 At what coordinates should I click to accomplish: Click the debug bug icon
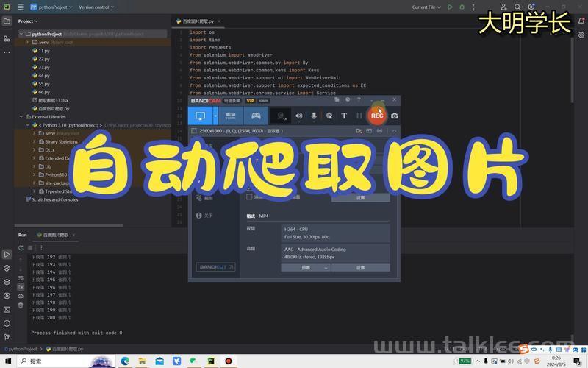pyautogui.click(x=462, y=7)
